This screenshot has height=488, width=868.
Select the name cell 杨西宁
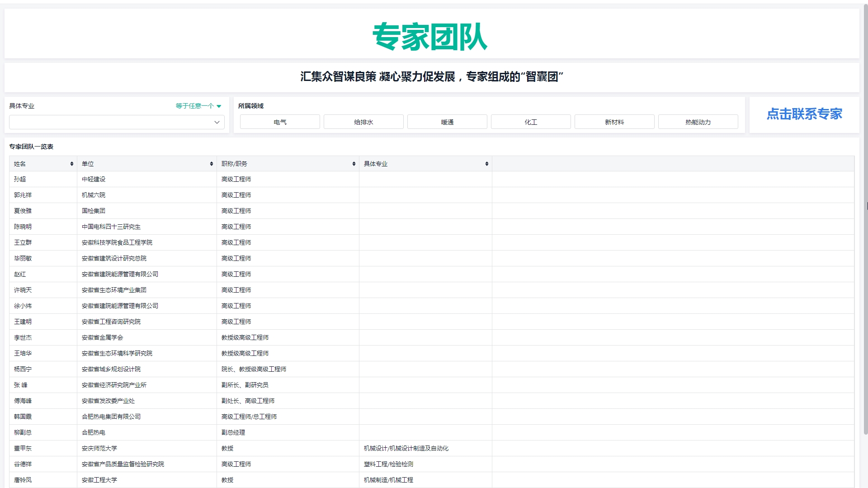[43, 369]
